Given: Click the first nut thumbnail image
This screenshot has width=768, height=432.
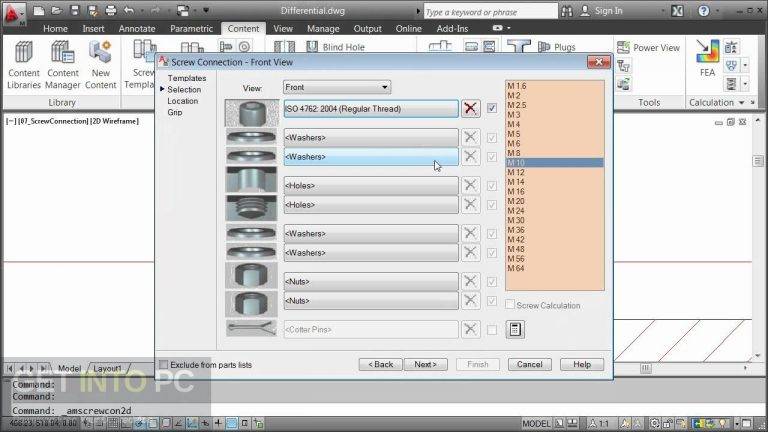Looking at the screenshot, I should [x=251, y=276].
